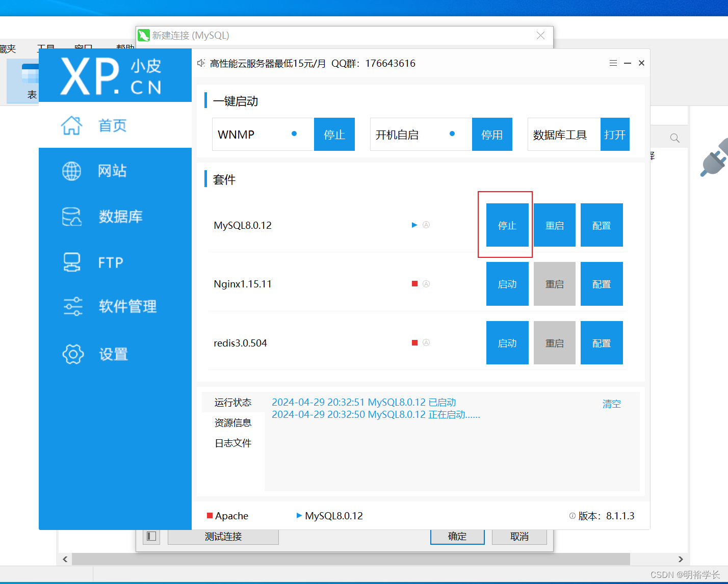Click redis3.0.504 red stopped indicator
728x584 pixels.
coord(415,342)
